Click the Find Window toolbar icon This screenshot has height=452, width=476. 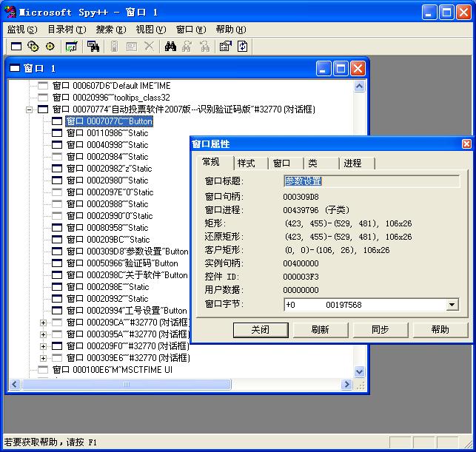93,47
